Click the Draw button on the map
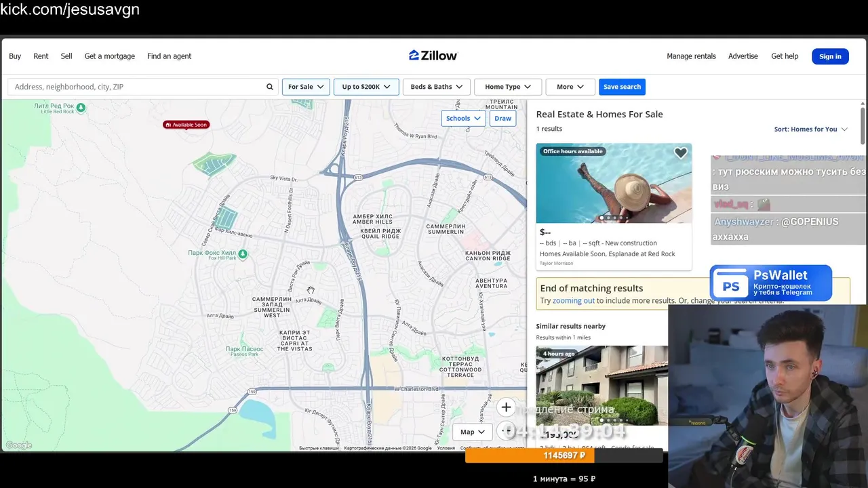The height and width of the screenshot is (488, 868). [502, 118]
